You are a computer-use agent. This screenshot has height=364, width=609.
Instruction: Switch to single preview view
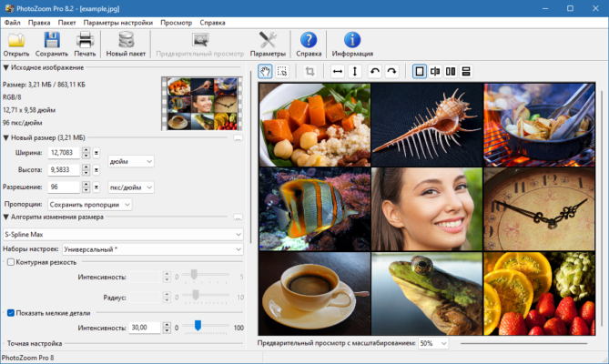pos(420,71)
